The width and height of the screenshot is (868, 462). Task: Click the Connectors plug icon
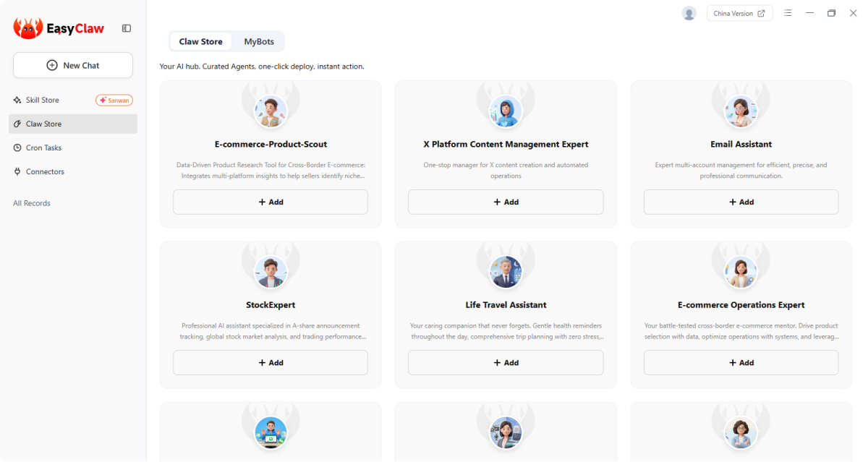(17, 171)
